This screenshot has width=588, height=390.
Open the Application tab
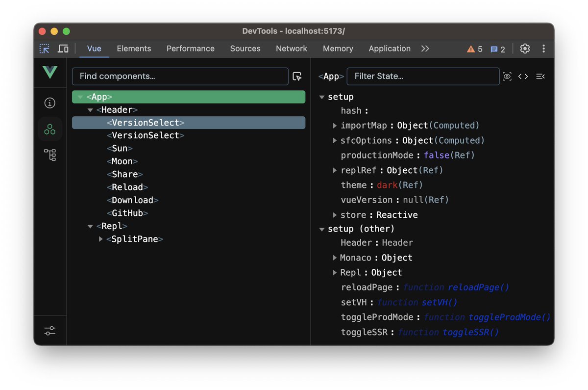[390, 49]
